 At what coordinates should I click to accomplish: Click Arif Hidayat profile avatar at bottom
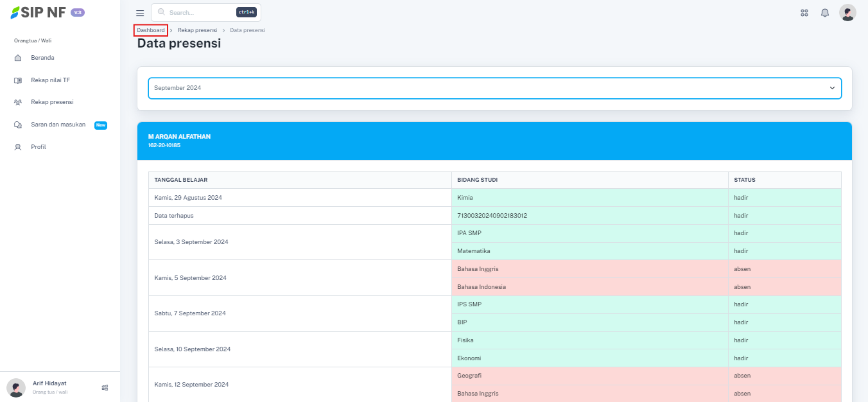(x=16, y=387)
